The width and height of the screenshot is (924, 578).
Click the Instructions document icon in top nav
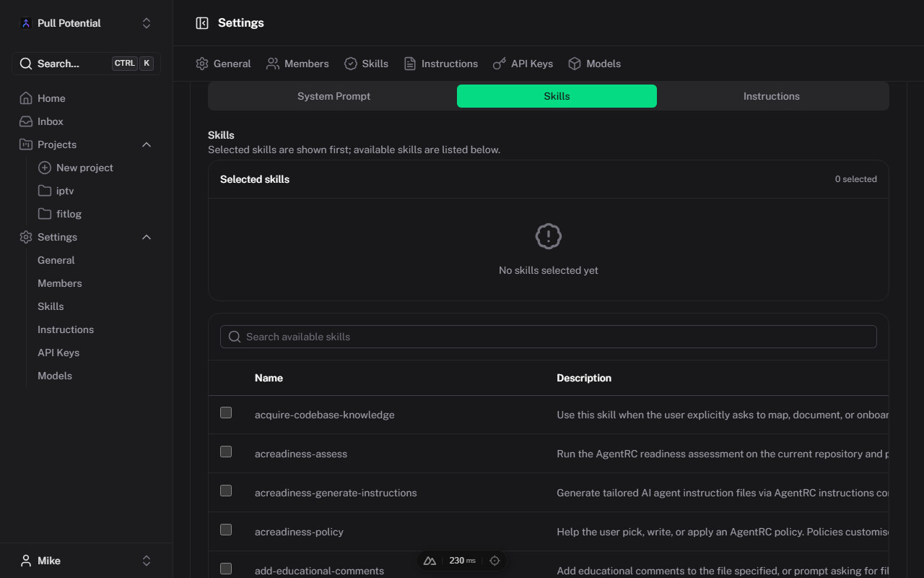click(x=410, y=64)
